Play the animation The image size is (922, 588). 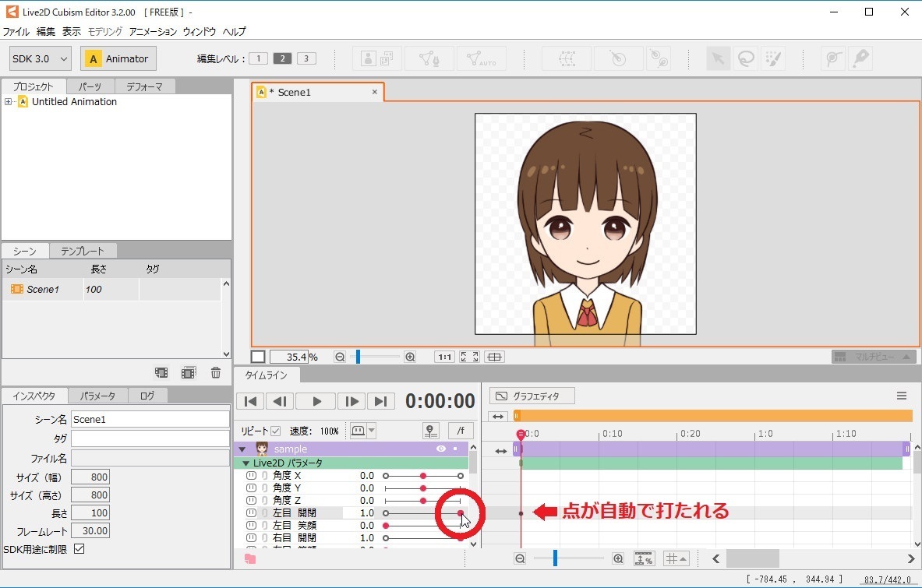[x=316, y=401]
